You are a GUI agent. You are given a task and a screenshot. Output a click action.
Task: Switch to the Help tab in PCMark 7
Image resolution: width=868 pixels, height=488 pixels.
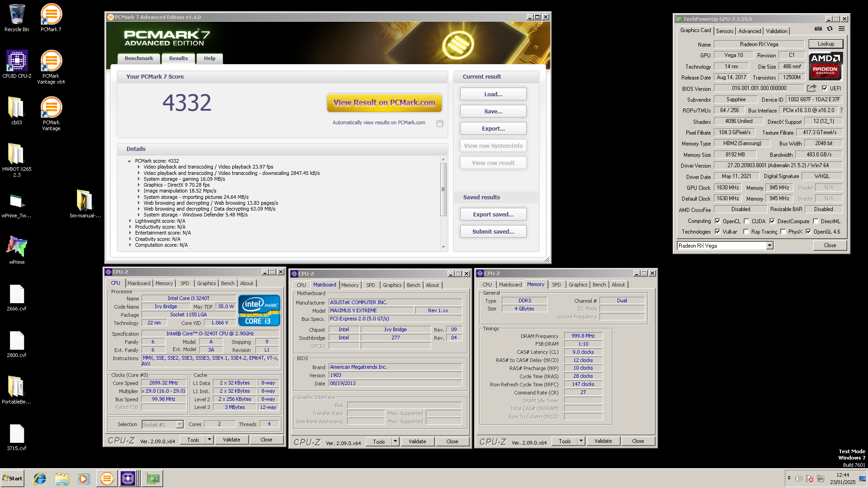pyautogui.click(x=209, y=58)
